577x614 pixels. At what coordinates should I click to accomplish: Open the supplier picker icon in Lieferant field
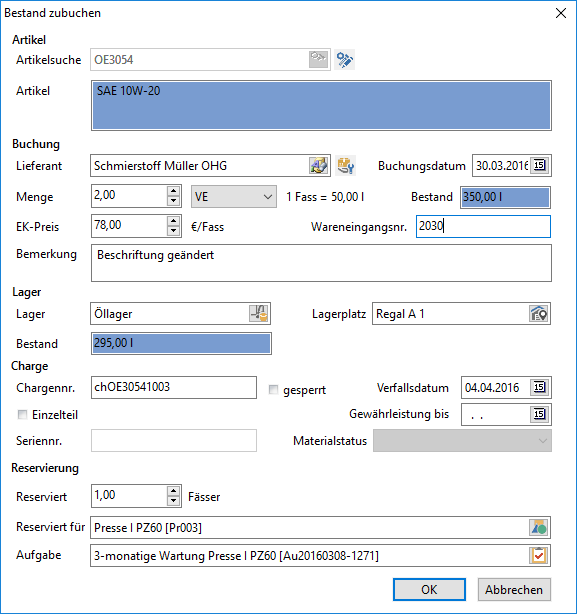point(319,166)
